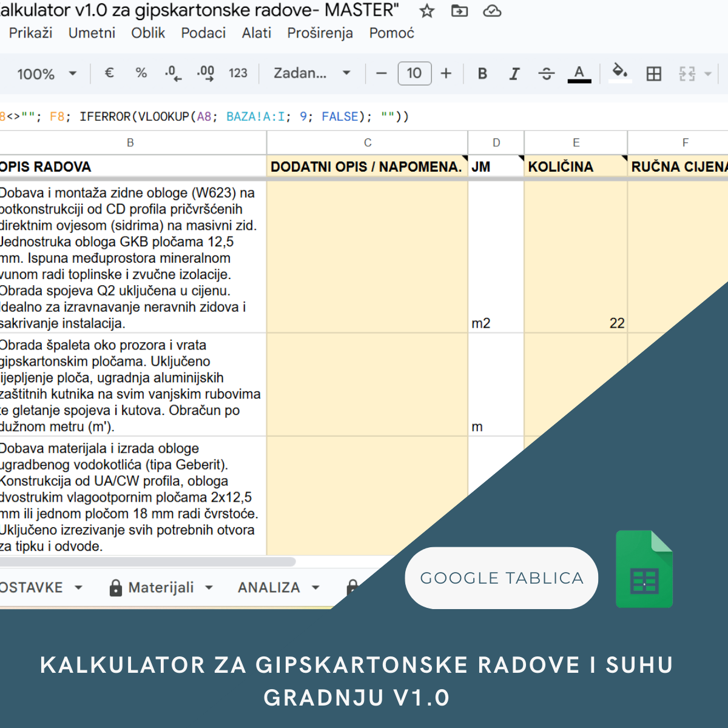Toggle bold text formatting
Screen dimensions: 728x728
click(x=482, y=74)
